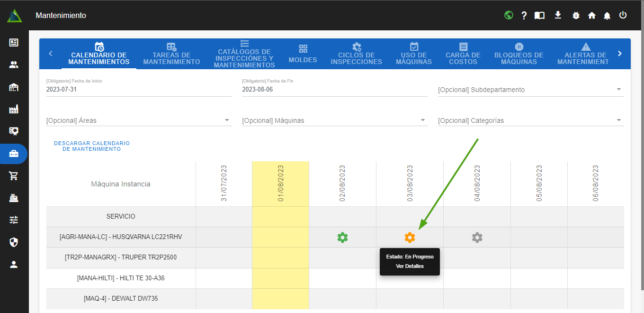The height and width of the screenshot is (313, 644).
Task: Click Ver Detalles in the tooltip
Action: click(x=410, y=266)
